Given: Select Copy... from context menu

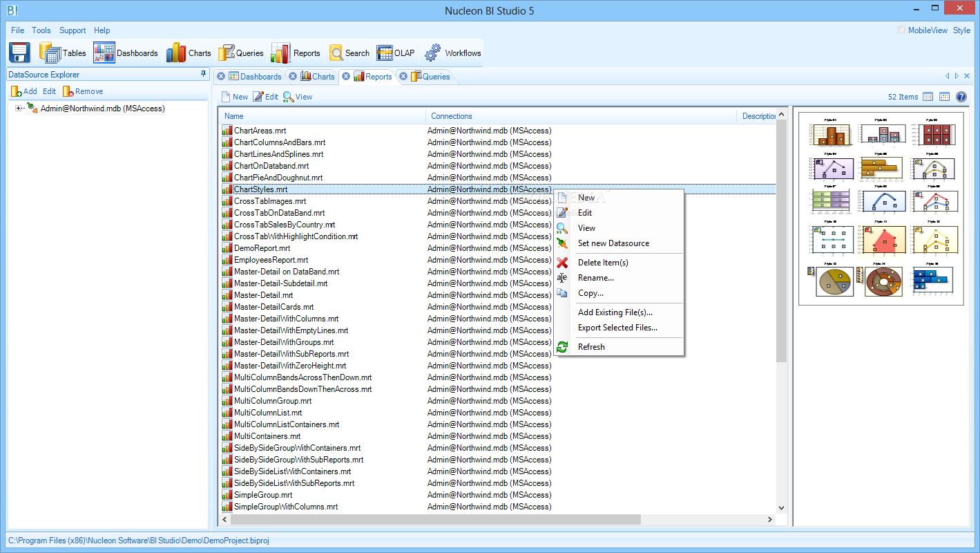Looking at the screenshot, I should (619, 293).
